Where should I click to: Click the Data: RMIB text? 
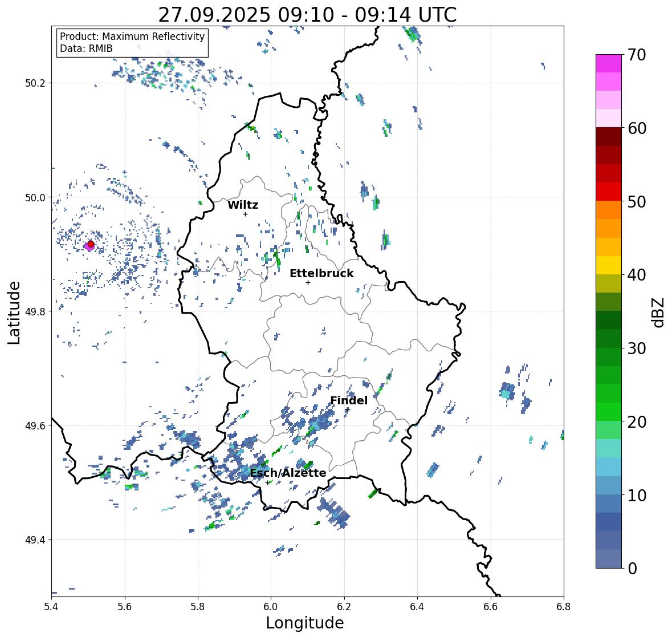click(x=86, y=48)
